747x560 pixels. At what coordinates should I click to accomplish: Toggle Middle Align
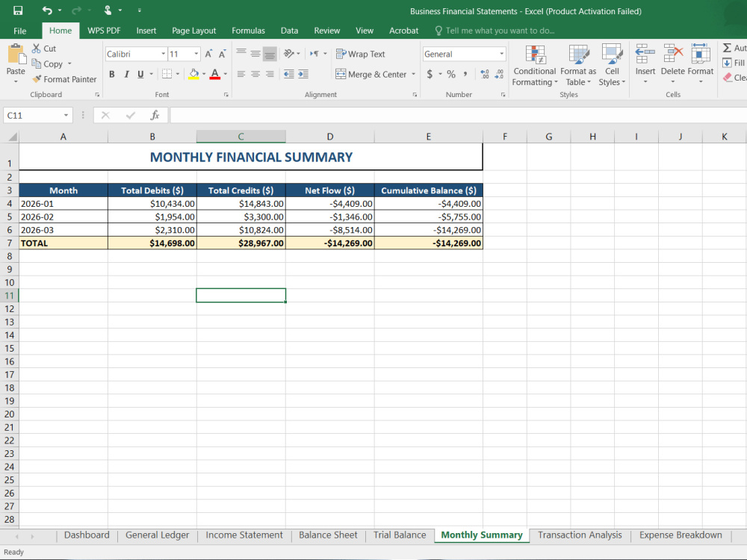(255, 54)
